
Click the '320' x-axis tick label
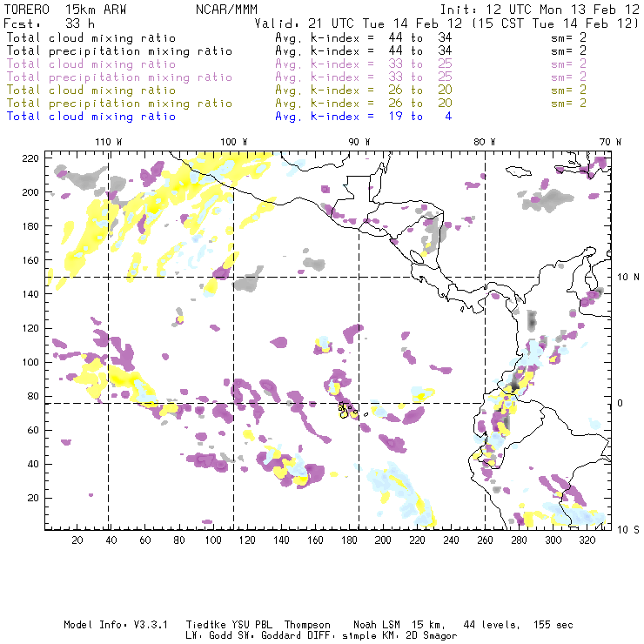click(x=587, y=540)
